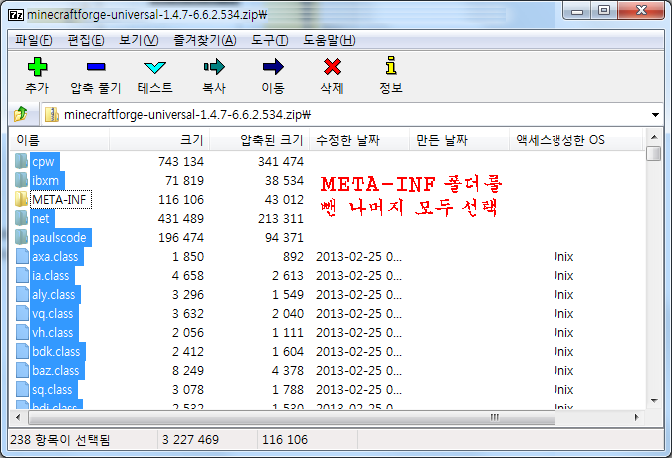The width and height of the screenshot is (672, 458).
Task: Open the 도움말(H) Help menu
Action: (x=329, y=40)
